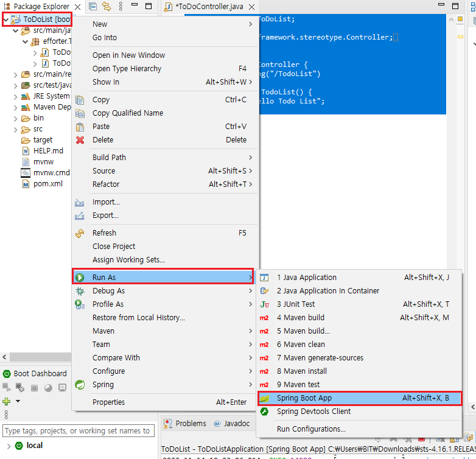476x459 pixels.
Task: Click Debug As bug icon
Action: (x=80, y=291)
